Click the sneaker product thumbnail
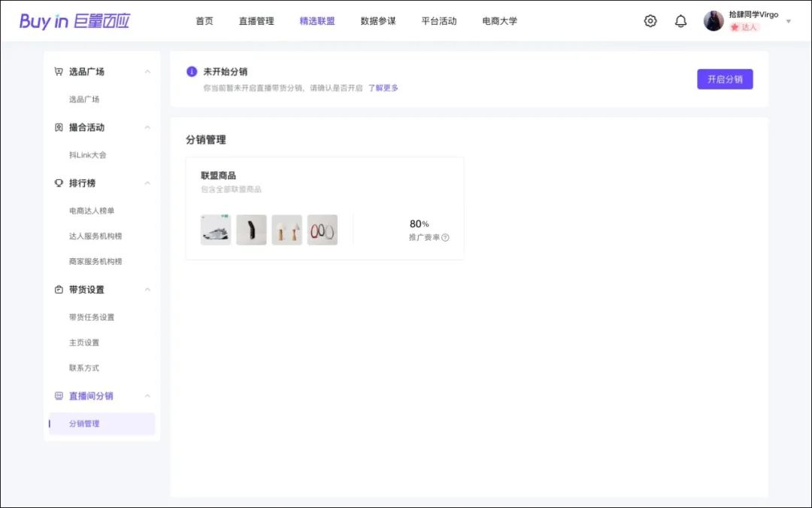This screenshot has height=508, width=812. (x=215, y=230)
